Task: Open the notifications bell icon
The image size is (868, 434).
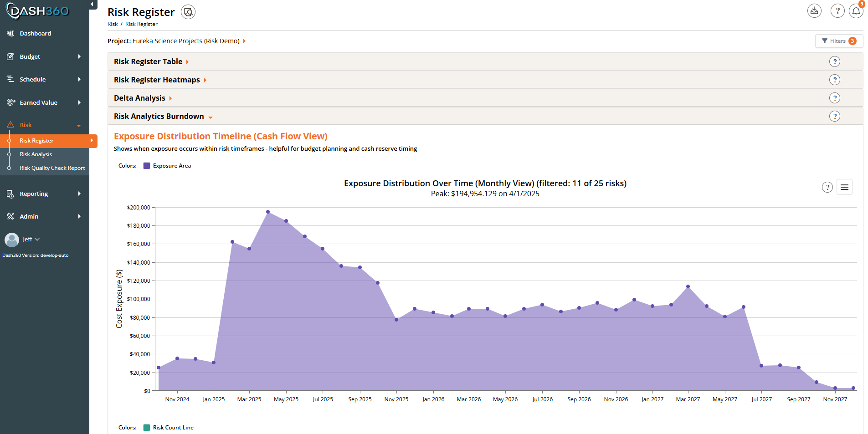Action: [x=856, y=10]
